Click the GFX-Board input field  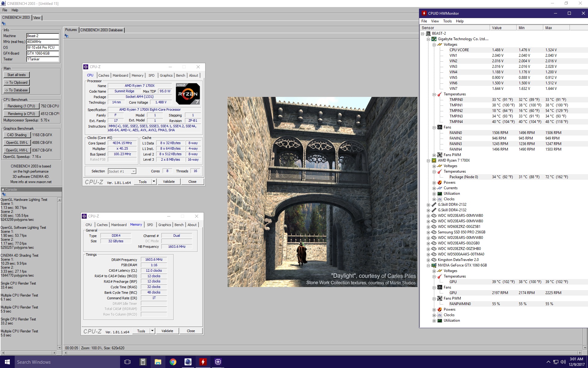(x=43, y=53)
